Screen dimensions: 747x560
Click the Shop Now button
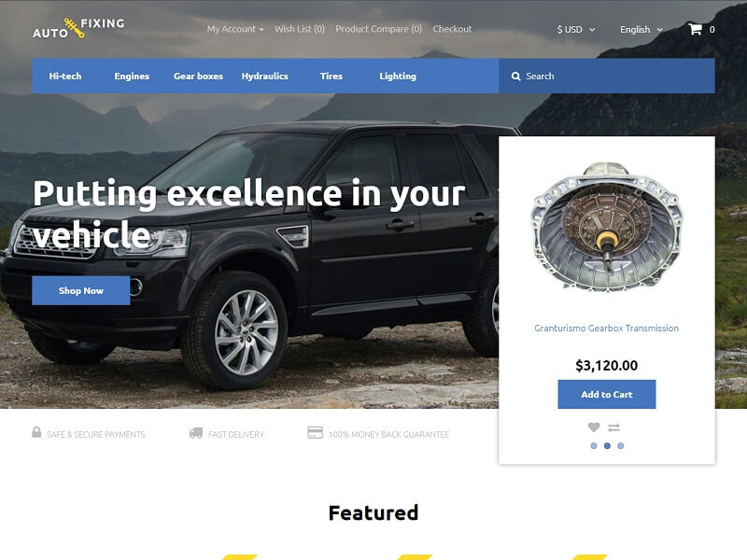(x=81, y=290)
